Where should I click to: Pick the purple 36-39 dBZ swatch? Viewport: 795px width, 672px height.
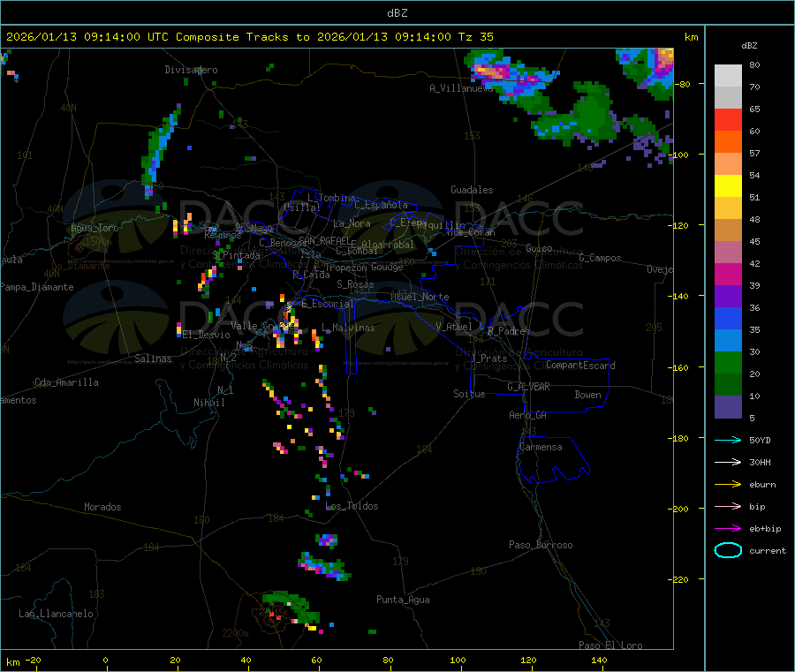pos(728,297)
